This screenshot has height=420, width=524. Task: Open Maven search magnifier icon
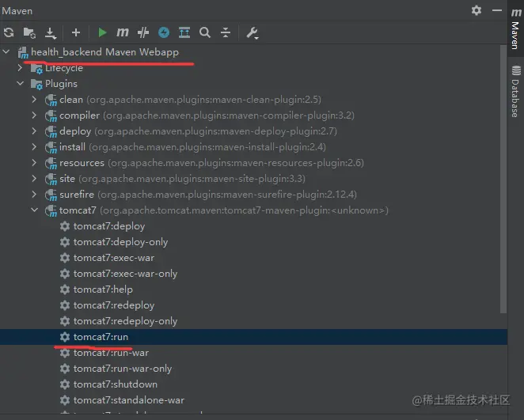click(x=204, y=32)
